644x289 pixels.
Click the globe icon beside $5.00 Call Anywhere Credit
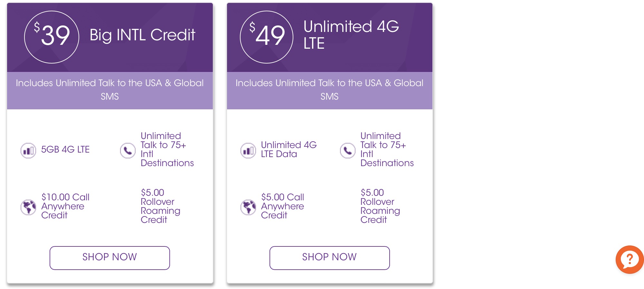tap(248, 207)
